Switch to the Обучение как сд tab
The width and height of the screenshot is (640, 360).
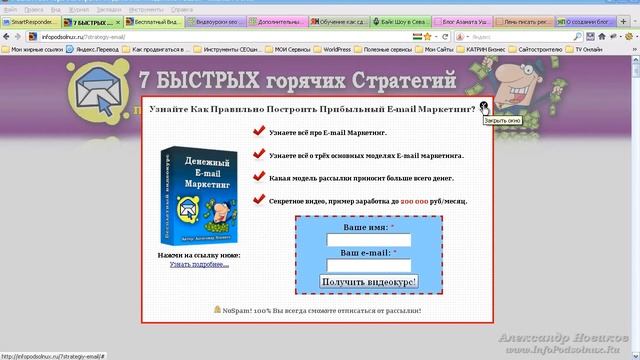coord(339,22)
